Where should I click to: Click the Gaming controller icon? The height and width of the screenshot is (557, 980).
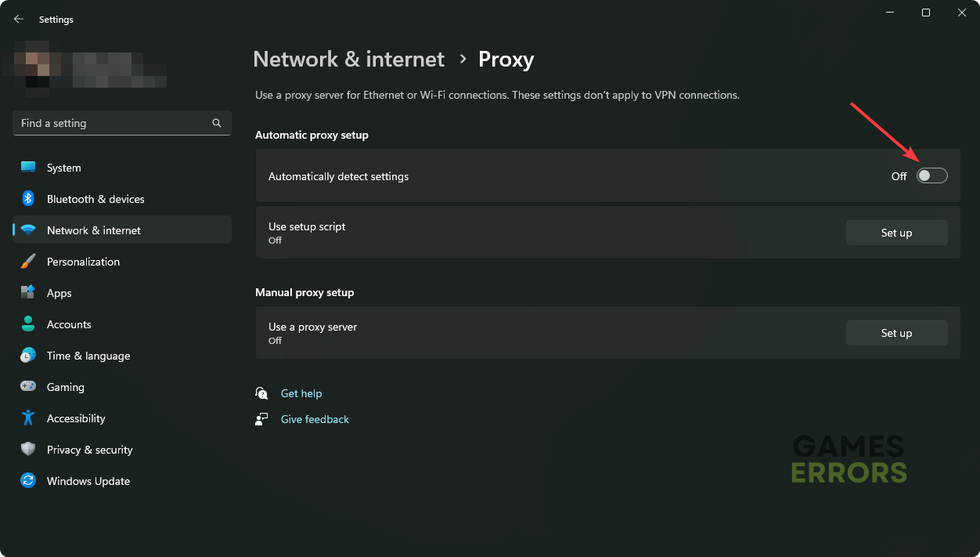(x=28, y=387)
